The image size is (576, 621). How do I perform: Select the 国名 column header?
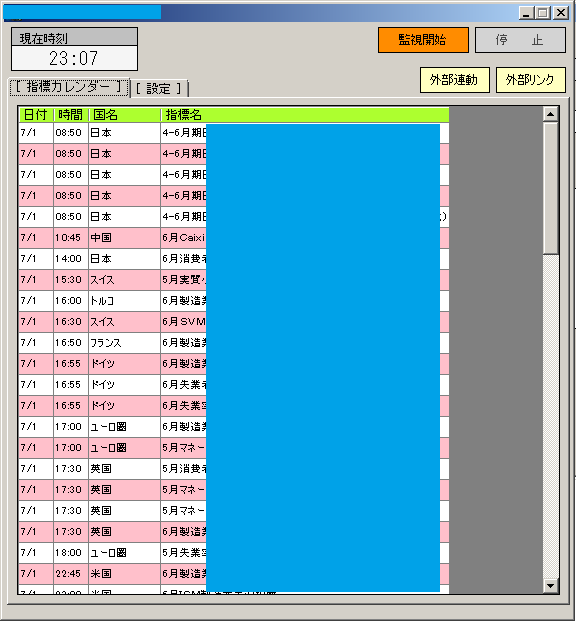click(124, 115)
